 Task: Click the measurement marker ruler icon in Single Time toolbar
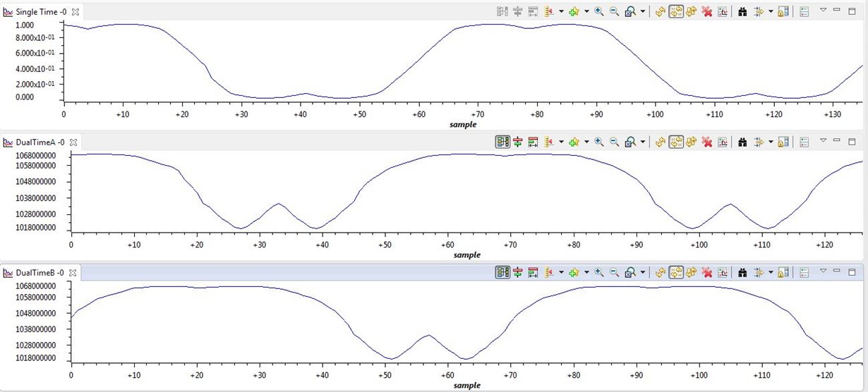coord(550,11)
